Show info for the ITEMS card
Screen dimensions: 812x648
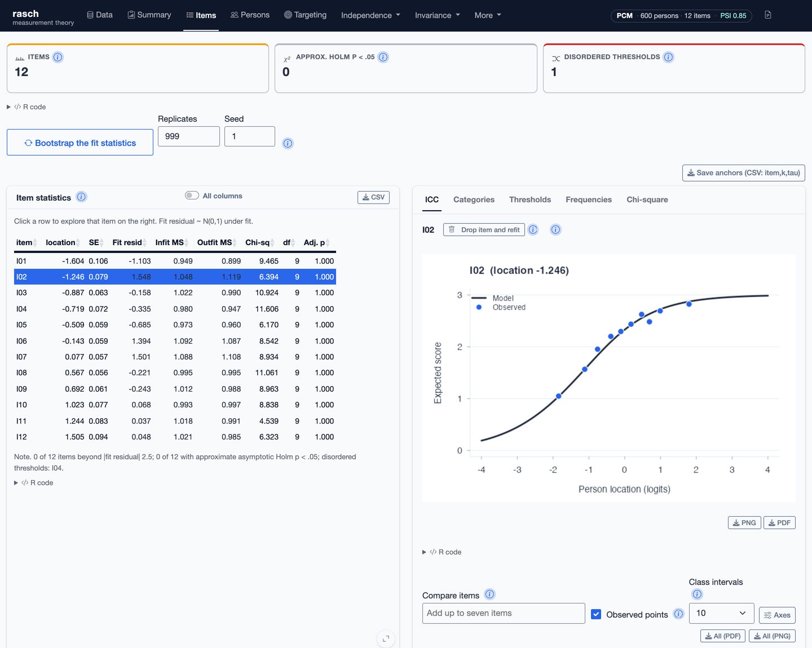pos(58,57)
